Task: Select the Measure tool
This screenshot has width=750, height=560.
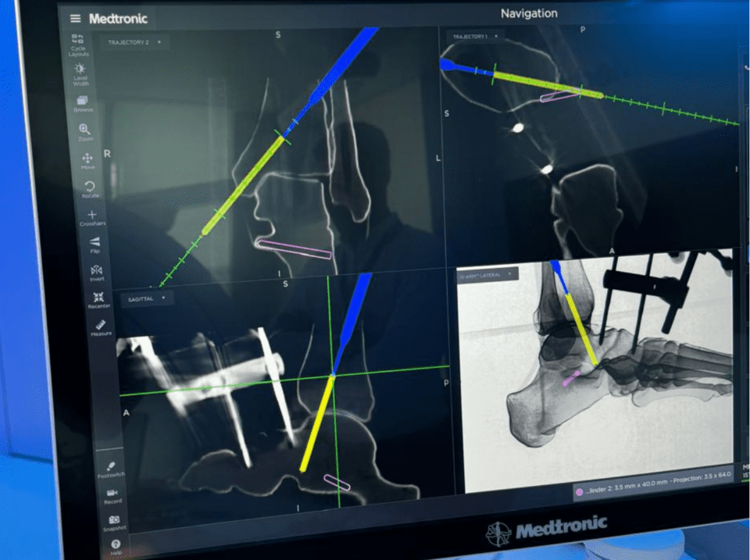Action: coord(100,325)
